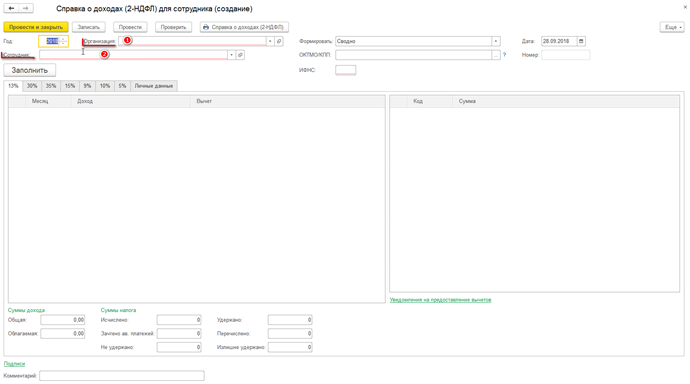
Task: Open the Еще menu
Action: pos(672,27)
